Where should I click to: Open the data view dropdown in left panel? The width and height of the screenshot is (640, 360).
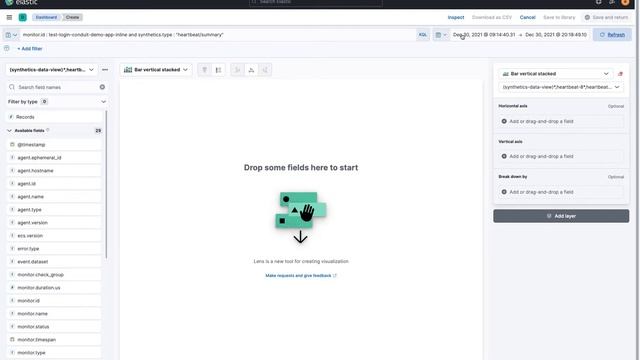coord(51,70)
